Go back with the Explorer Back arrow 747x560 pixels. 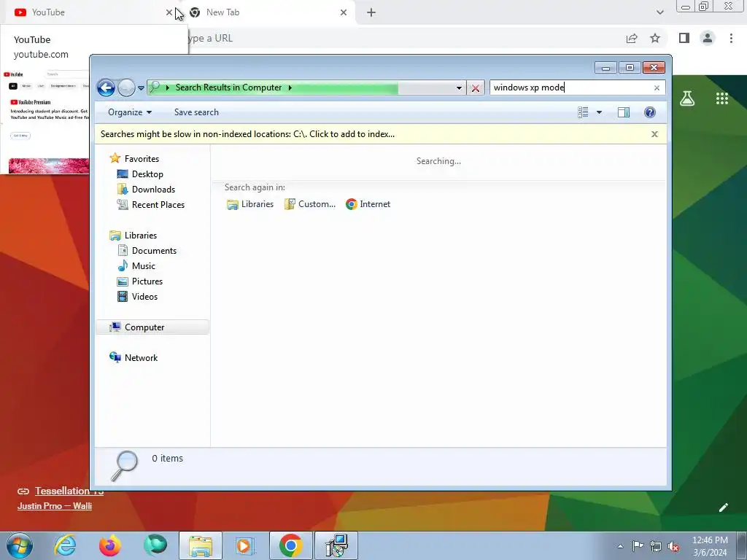click(x=106, y=87)
